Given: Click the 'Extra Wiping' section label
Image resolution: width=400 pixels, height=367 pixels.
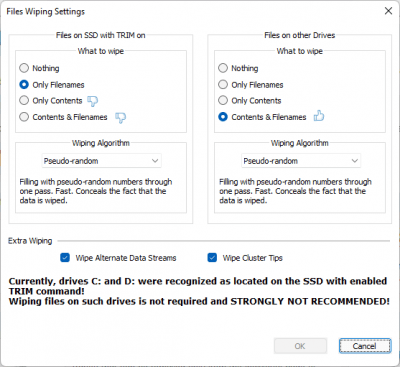Looking at the screenshot, I should (30, 241).
